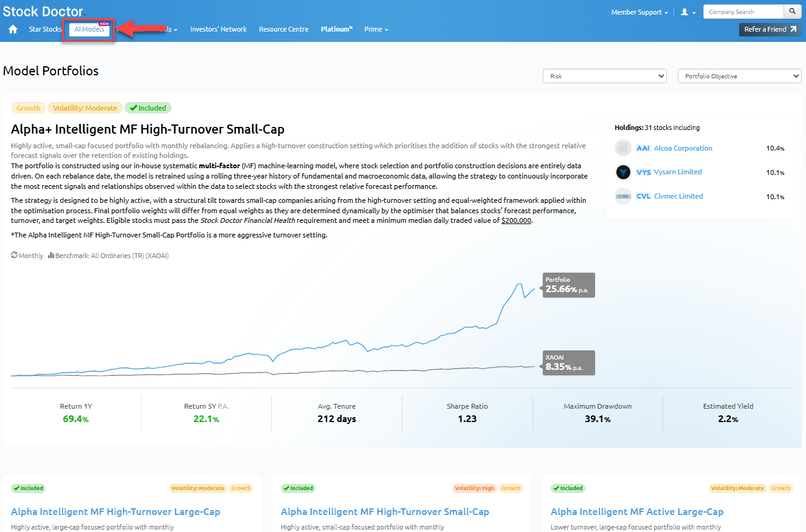Click the CVL ticker code
The width and height of the screenshot is (806, 532).
click(x=643, y=196)
